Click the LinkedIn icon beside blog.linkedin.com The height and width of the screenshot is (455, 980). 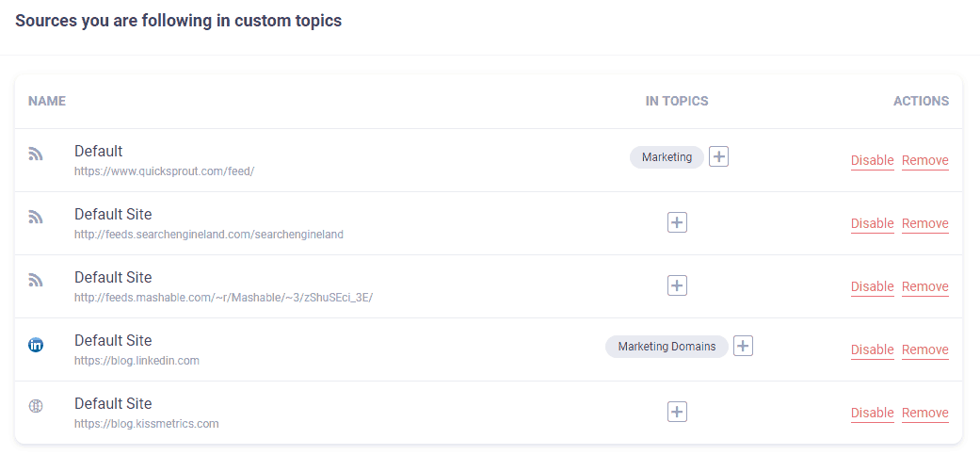[x=36, y=345]
